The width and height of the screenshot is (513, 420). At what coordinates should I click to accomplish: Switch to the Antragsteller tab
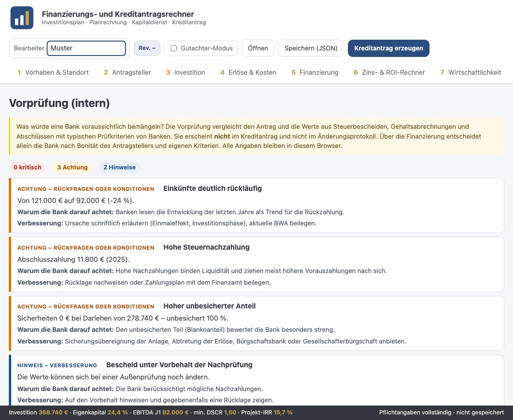tap(127, 72)
